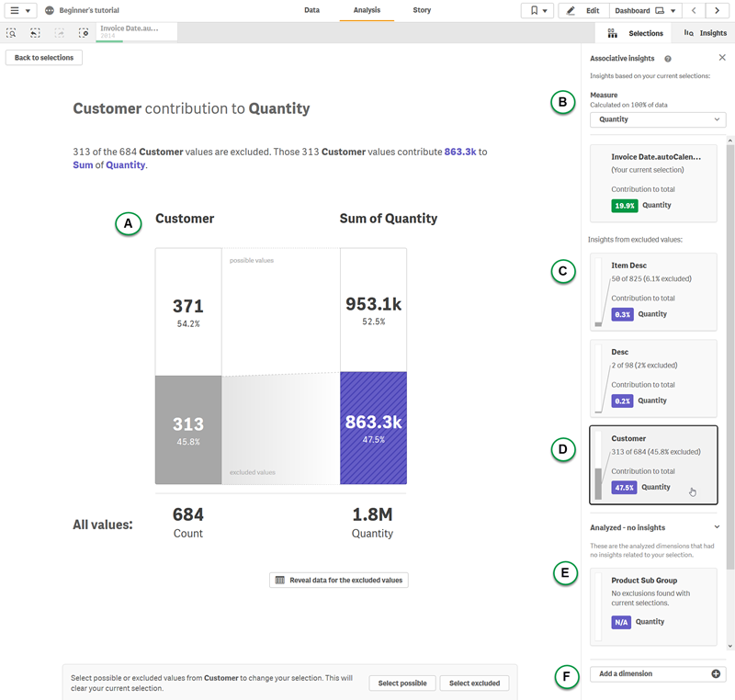The image size is (735, 700).
Task: Go to the previous sheet arrow
Action: [x=695, y=11]
